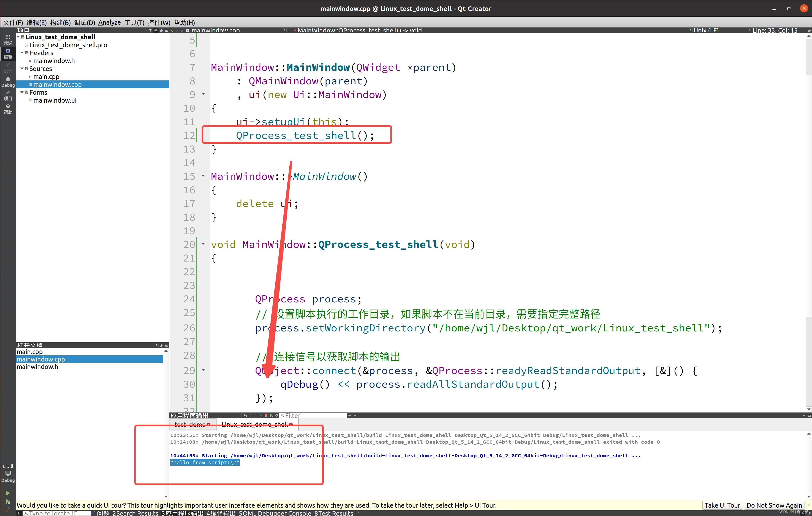Screen dimensions: 812x516
Task: Click the project tree filter icon
Action: pyautogui.click(x=151, y=30)
